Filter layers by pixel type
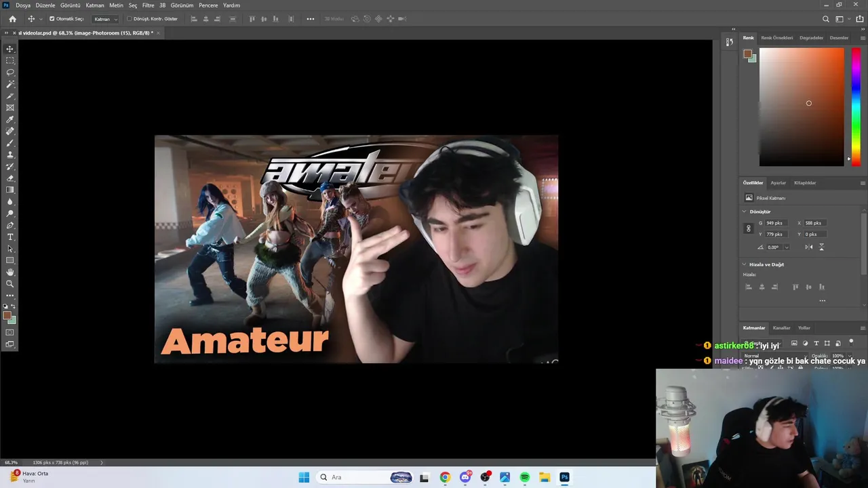868x488 pixels. point(794,343)
